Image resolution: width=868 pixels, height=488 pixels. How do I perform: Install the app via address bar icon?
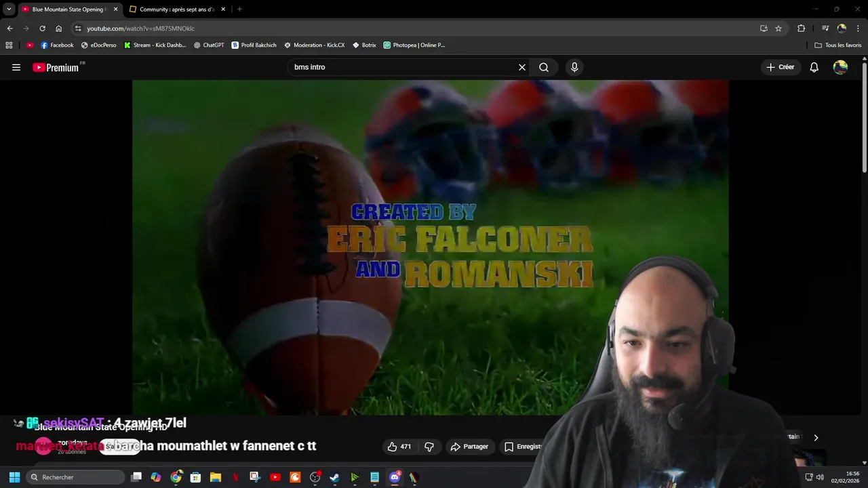[764, 28]
